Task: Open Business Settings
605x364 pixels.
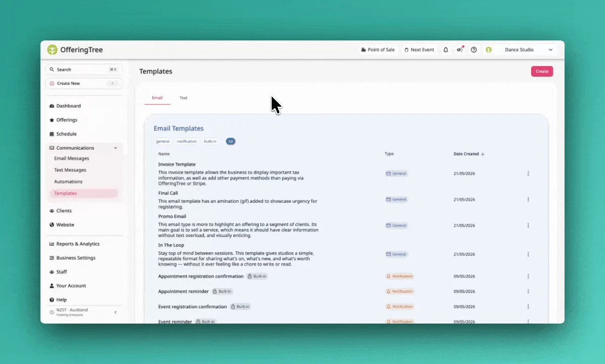Action: tap(76, 257)
